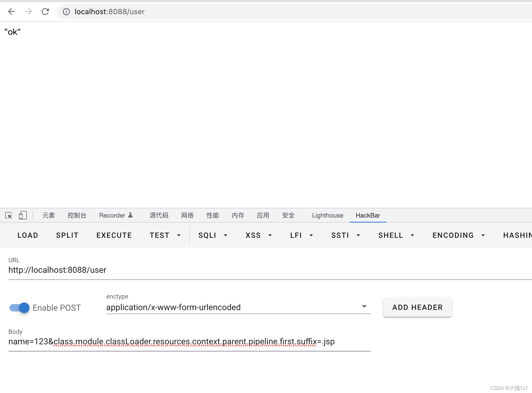Switch to the 控制台 tab
Screen dimensions: 532x393
[x=77, y=215]
